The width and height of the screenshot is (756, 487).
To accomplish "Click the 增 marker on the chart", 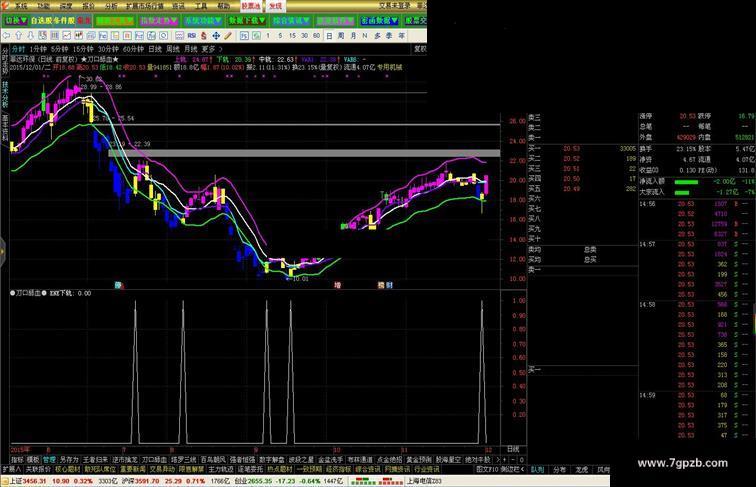I will tap(338, 285).
